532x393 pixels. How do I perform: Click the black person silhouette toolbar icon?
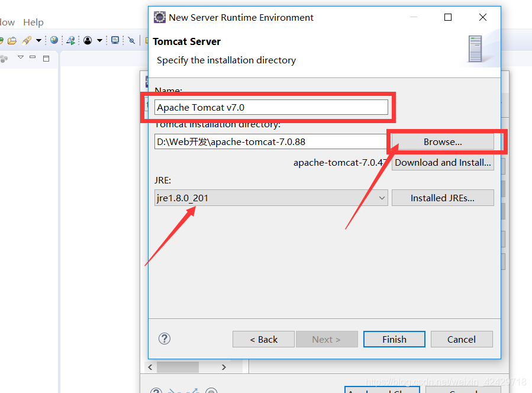pyautogui.click(x=88, y=41)
